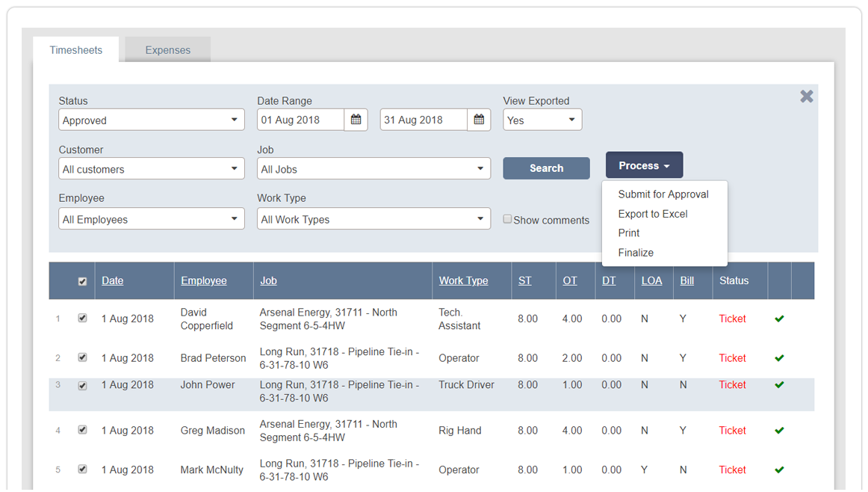Click the green checkmark on Greg Madison's row
868x492 pixels.
(x=779, y=430)
